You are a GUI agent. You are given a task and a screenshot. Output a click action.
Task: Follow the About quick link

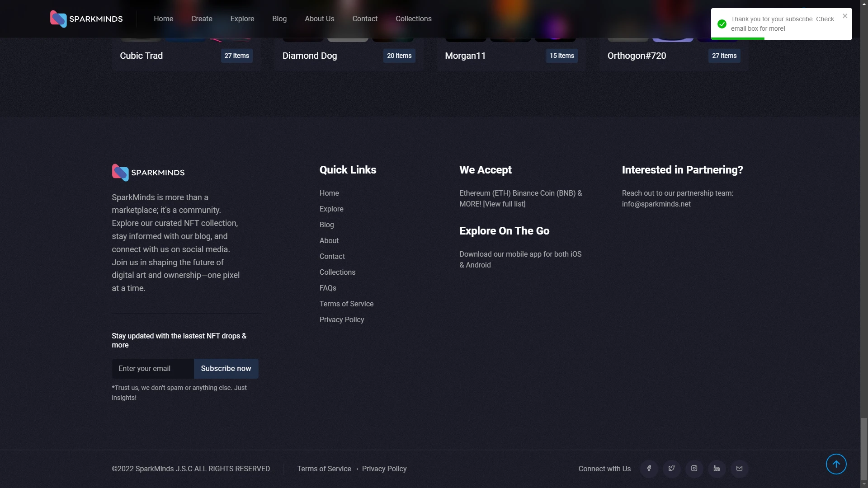click(329, 240)
